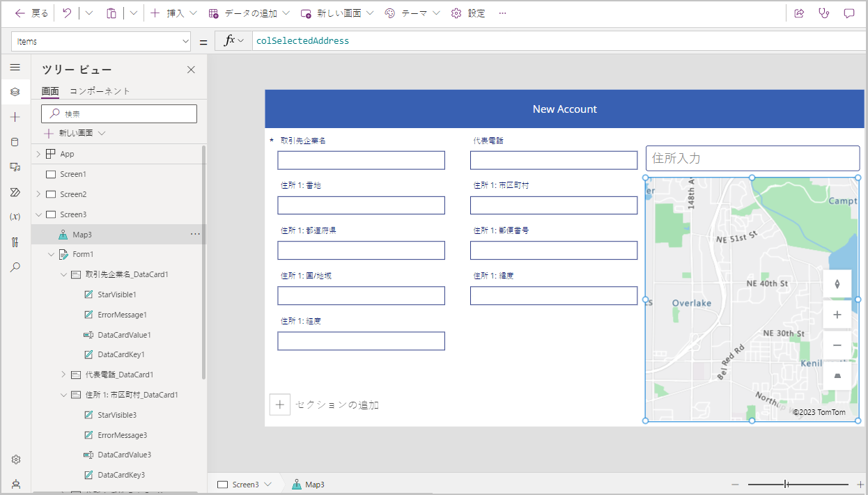Open the Settings gear at sidebar bottom
The image size is (868, 495).
coord(15,459)
